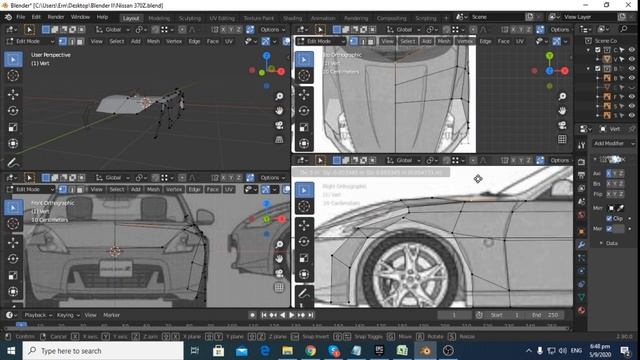The height and width of the screenshot is (360, 640).
Task: Switch to the UV Editing workspace tab
Action: [222, 18]
